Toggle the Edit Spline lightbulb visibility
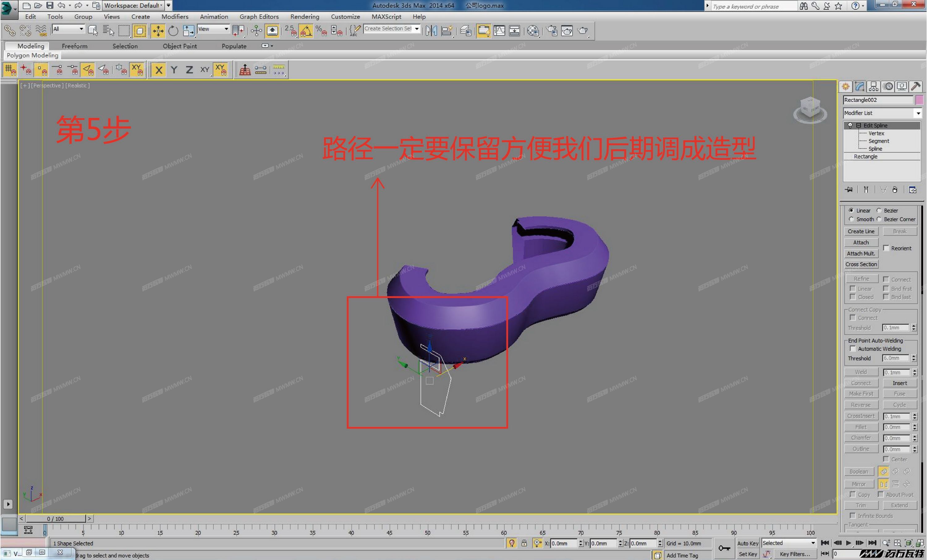Screen dimensions: 927x560 850,125
